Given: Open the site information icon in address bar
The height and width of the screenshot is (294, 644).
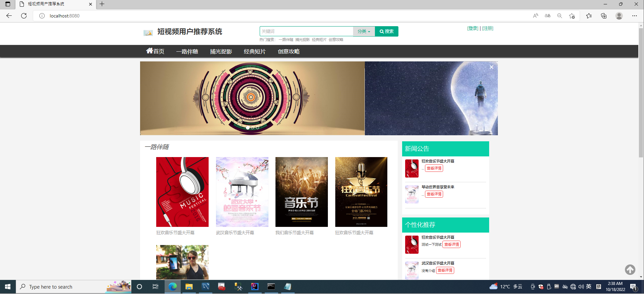Looking at the screenshot, I should [42, 16].
